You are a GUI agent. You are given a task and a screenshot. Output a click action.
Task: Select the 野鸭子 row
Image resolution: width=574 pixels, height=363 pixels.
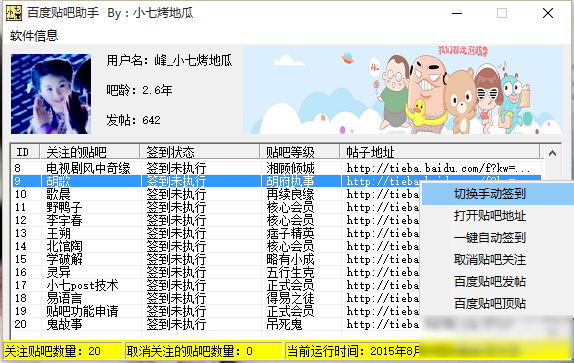pos(216,207)
